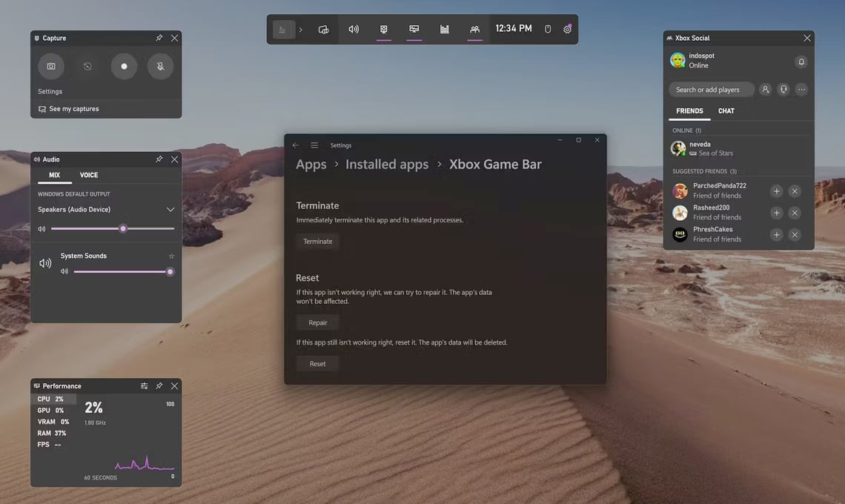Select GPU metric in Performance

tap(53, 410)
